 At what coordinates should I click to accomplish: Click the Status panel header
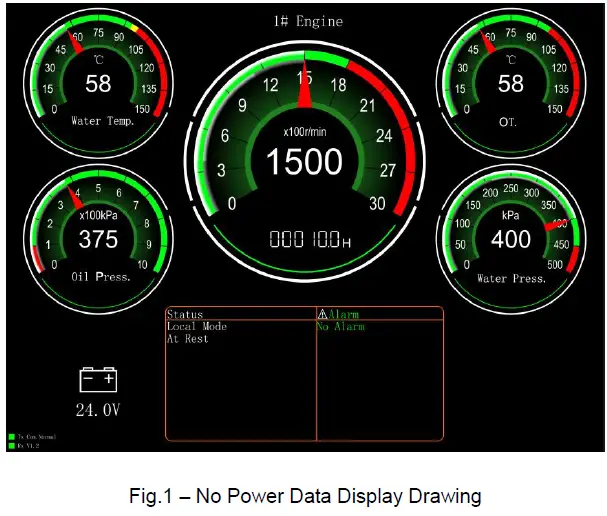185,314
